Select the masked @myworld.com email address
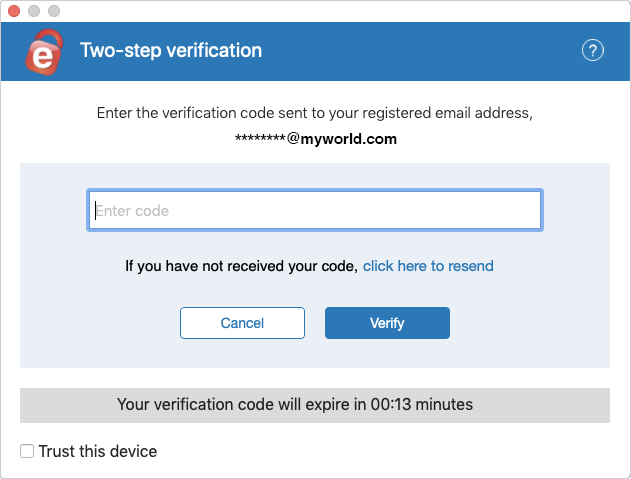 tap(316, 139)
